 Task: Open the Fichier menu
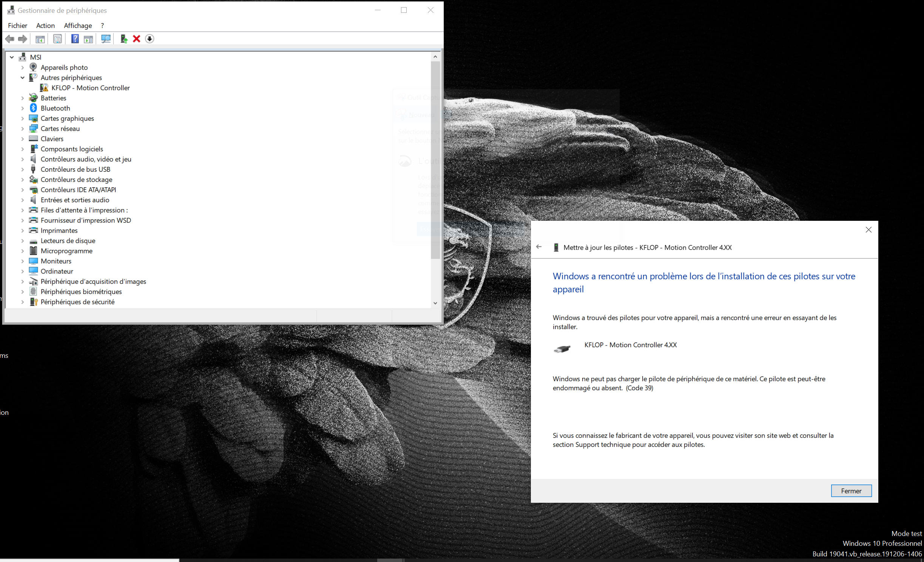click(17, 25)
